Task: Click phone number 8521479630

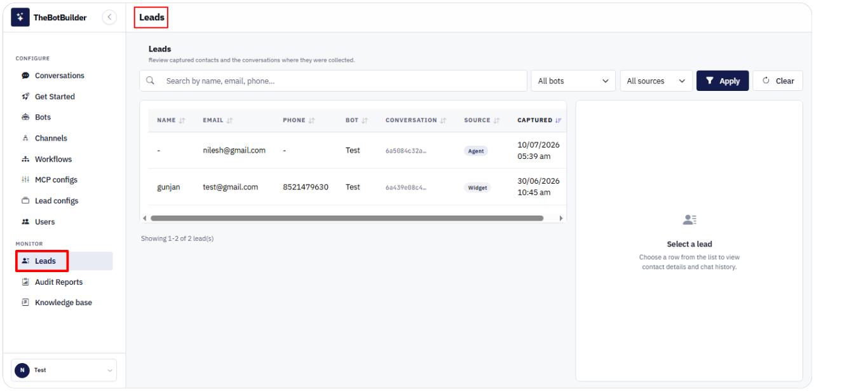Action: coord(306,187)
